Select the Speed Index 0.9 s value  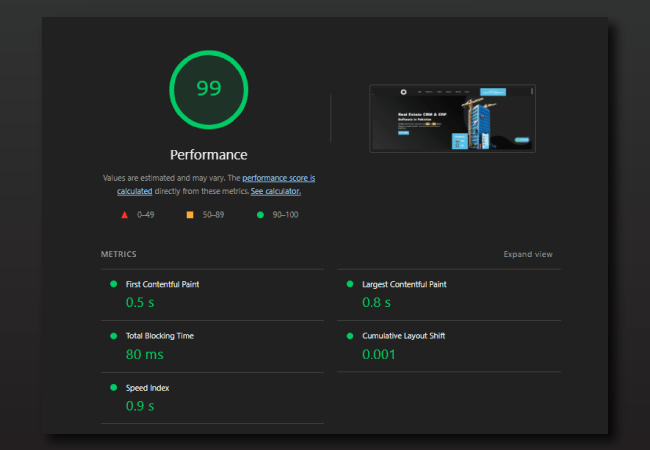140,405
